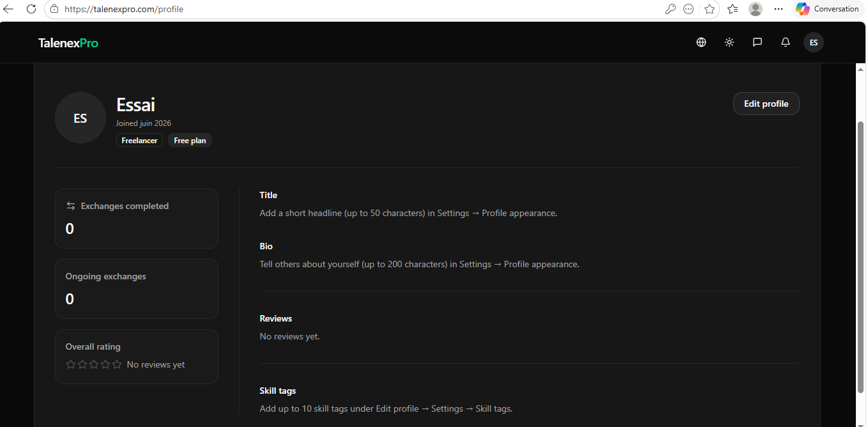Open the language globe icon
Viewport: 868px width, 427px height.
701,42
